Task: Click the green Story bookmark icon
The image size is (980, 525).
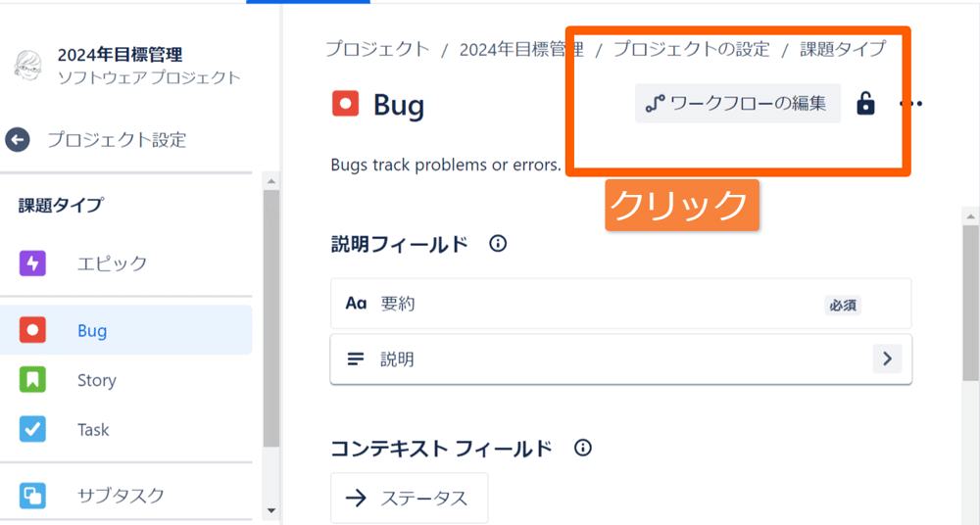Action: pyautogui.click(x=32, y=379)
